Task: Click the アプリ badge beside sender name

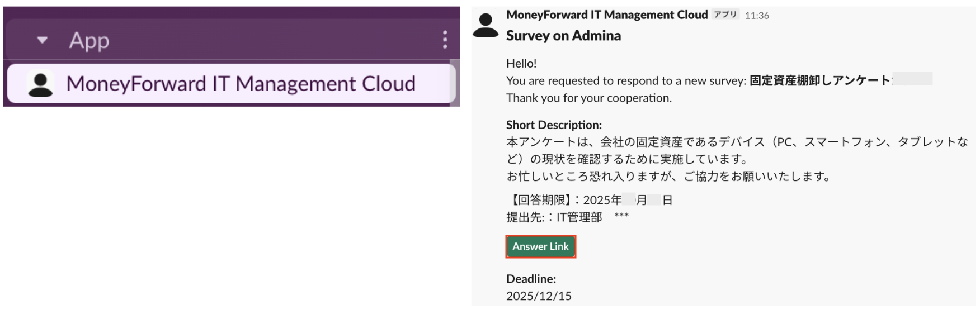Action: [x=725, y=15]
